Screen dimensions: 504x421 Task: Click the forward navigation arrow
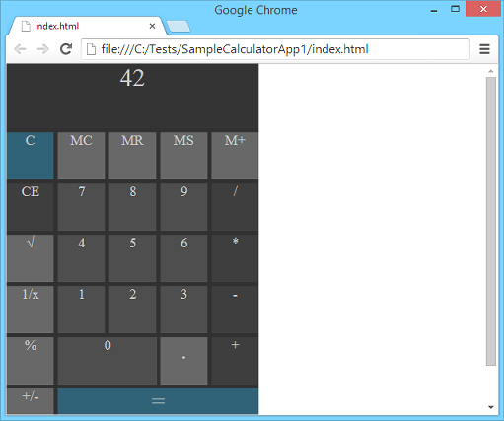pos(43,49)
